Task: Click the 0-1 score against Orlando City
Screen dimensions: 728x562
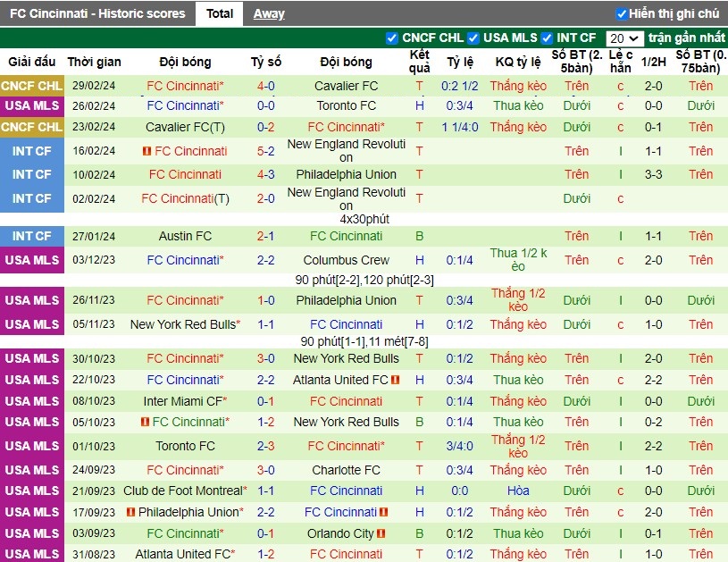Action: pos(266,533)
